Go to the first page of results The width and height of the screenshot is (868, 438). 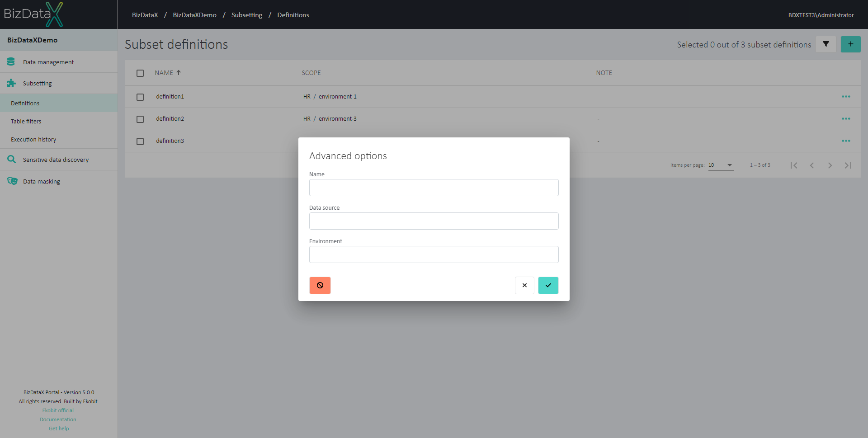[794, 165]
